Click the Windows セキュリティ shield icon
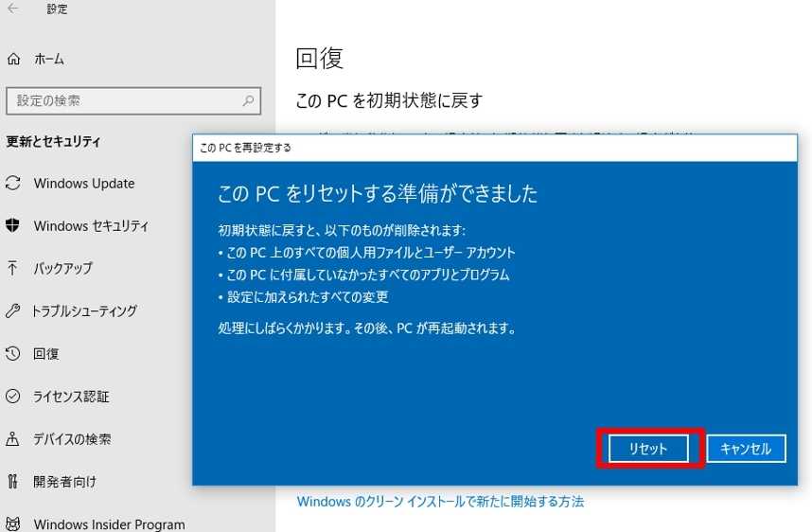Viewport: 812px width, 532px height. pos(13,226)
